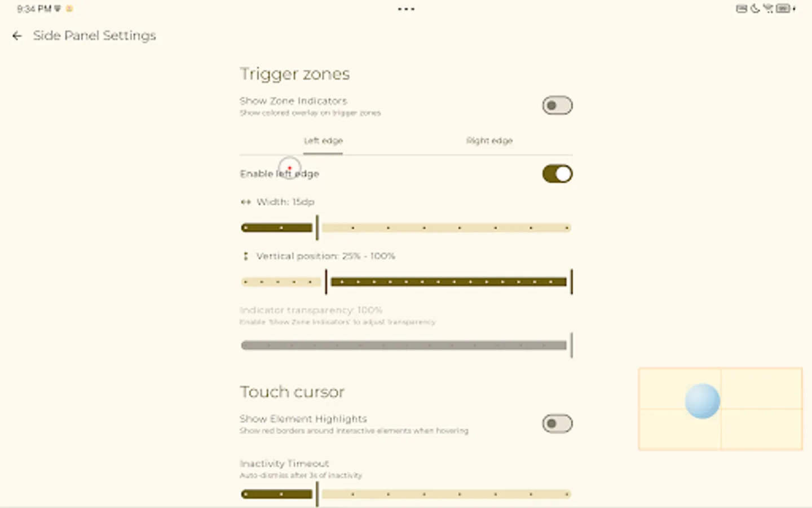This screenshot has width=812, height=508.
Task: Disable the Enable left edge toggle
Action: 557,174
